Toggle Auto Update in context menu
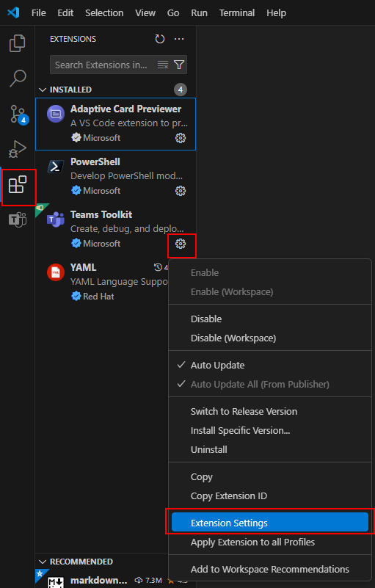This screenshot has height=588, width=375. tap(217, 366)
